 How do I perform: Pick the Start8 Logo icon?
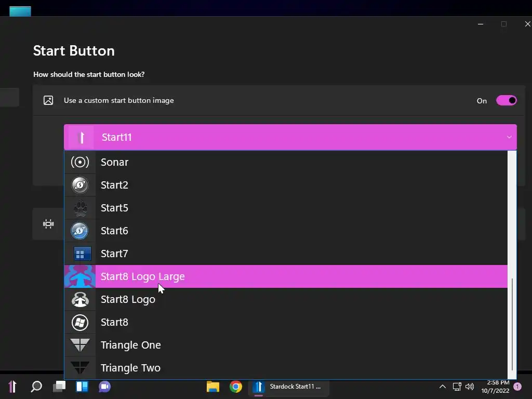[80, 300]
